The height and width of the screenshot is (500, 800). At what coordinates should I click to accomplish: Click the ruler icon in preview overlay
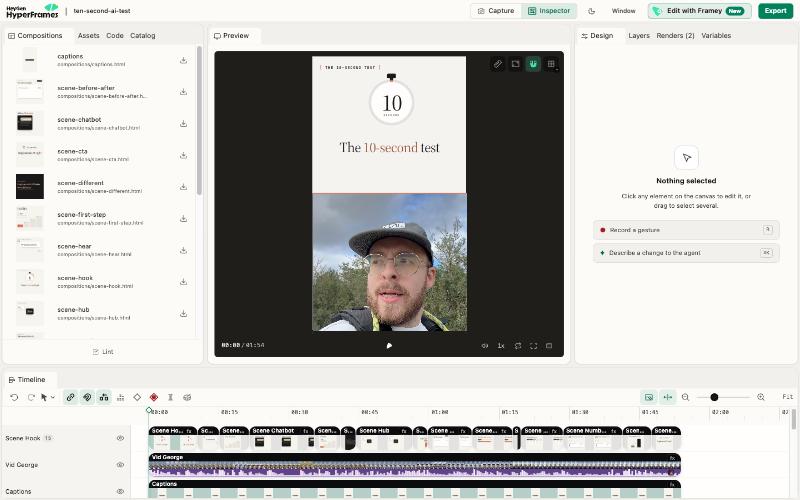(497, 64)
